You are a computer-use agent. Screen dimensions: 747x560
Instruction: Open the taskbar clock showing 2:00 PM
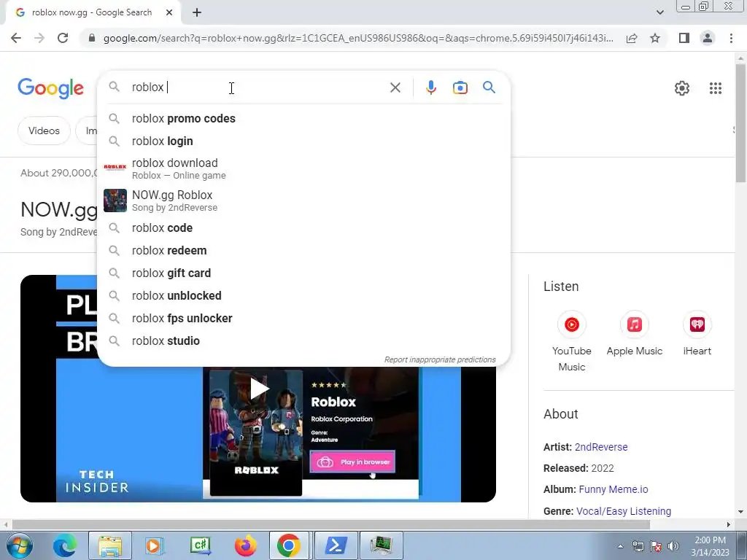[x=710, y=546]
